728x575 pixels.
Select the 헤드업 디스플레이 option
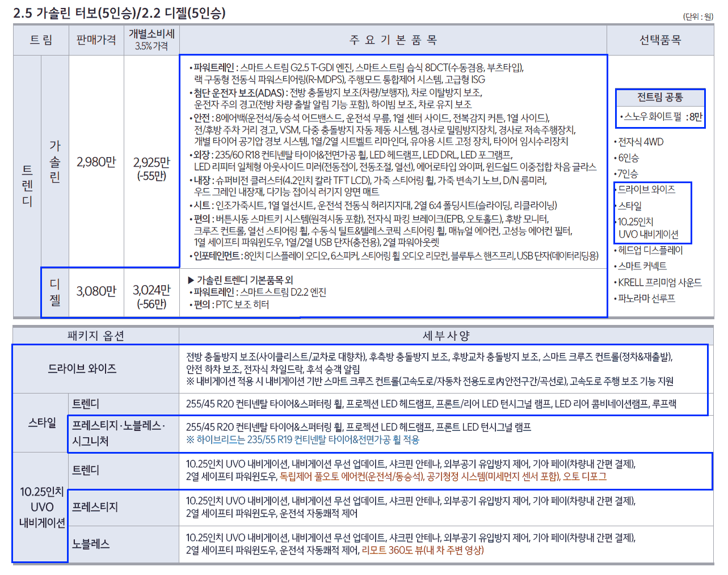[x=649, y=250]
